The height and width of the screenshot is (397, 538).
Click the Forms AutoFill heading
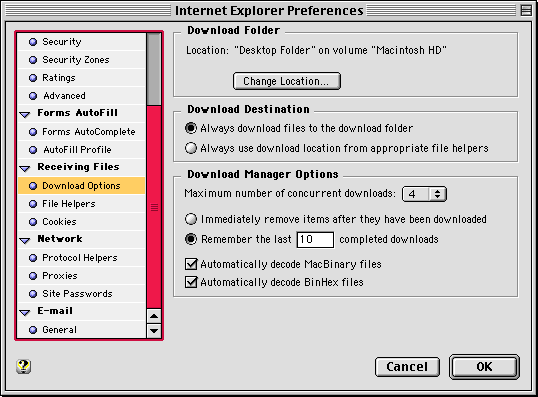(78, 113)
